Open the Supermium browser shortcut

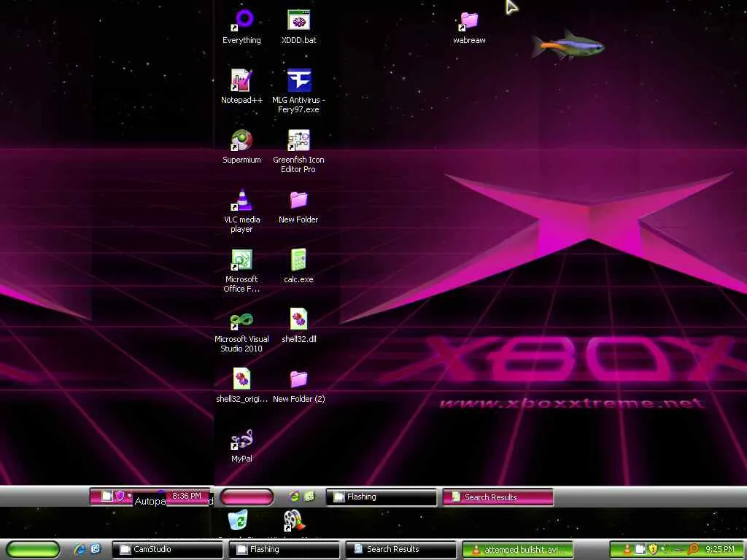[x=242, y=147]
